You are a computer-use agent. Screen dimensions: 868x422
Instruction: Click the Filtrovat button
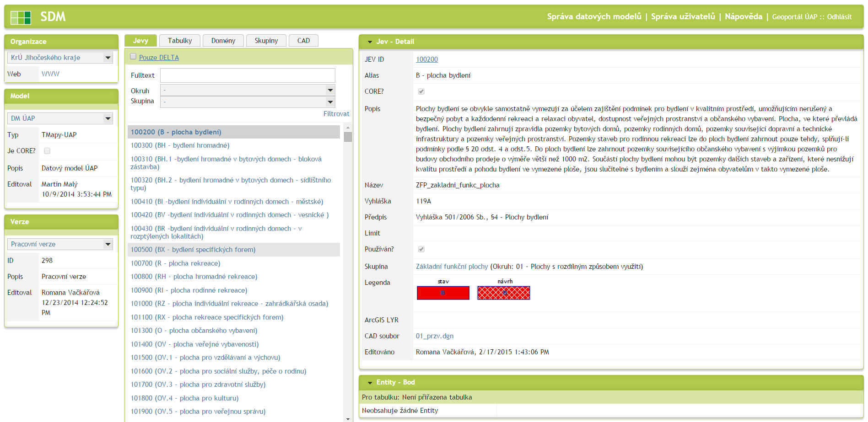point(336,114)
